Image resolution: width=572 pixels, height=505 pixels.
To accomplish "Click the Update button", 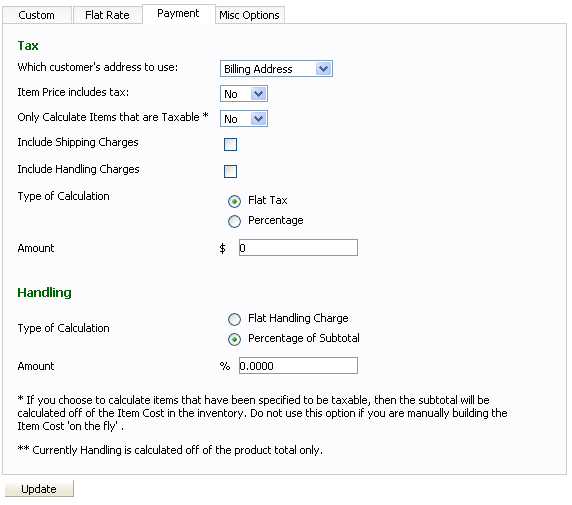I will [x=39, y=489].
